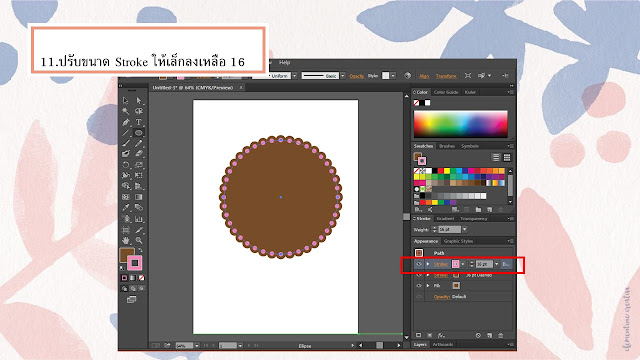Select the Type tool
Image resolution: width=640 pixels, height=360 pixels.
[139, 122]
